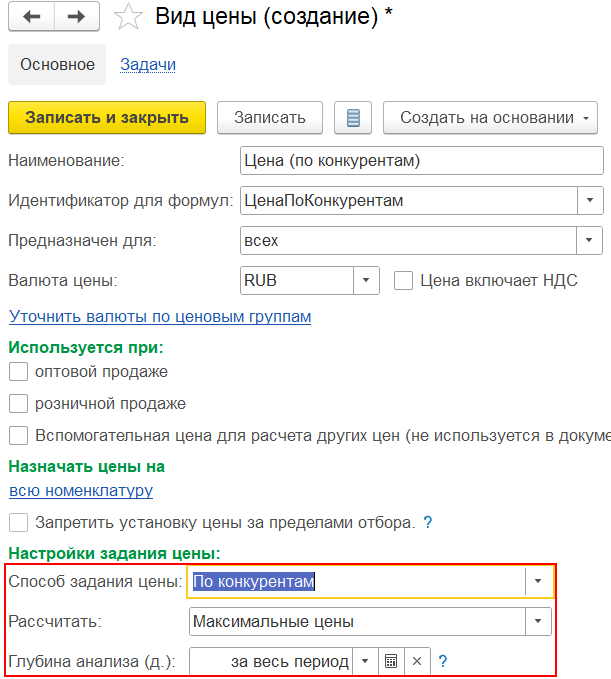
Task: Switch to the 'Задачи' tab
Action: [x=148, y=65]
